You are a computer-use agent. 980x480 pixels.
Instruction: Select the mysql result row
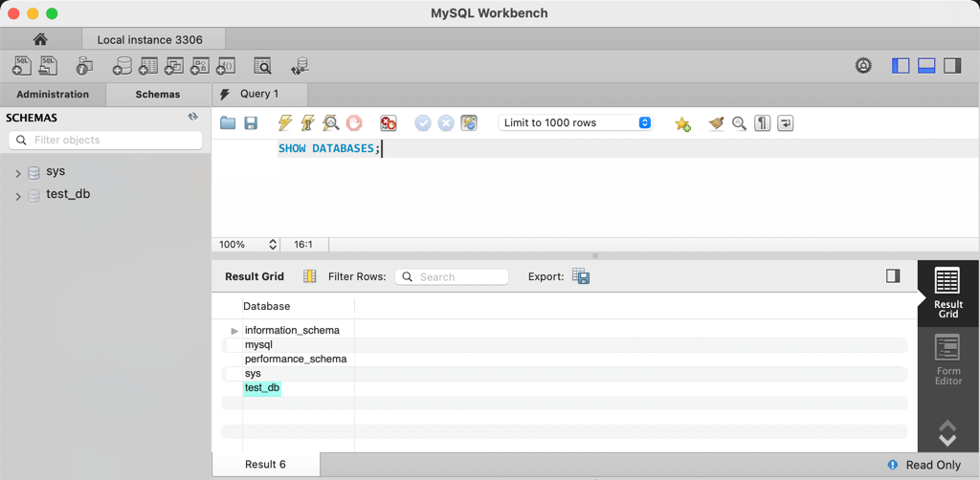tap(258, 344)
